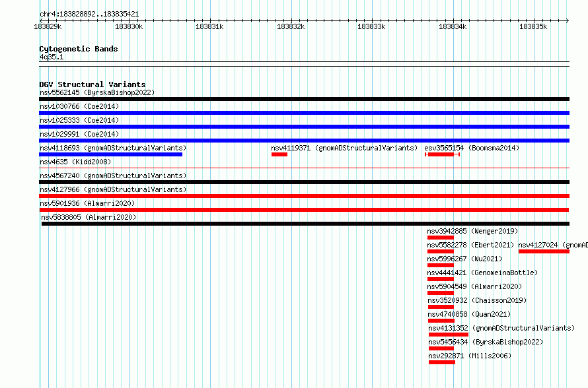Screen dimensions: 588x388
Task: Open nsv4131352 gnomAD variant label
Action: 501,328
